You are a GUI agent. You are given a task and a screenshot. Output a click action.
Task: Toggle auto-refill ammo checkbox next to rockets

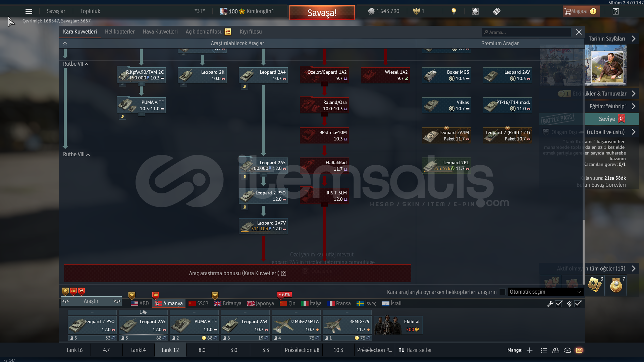click(578, 303)
